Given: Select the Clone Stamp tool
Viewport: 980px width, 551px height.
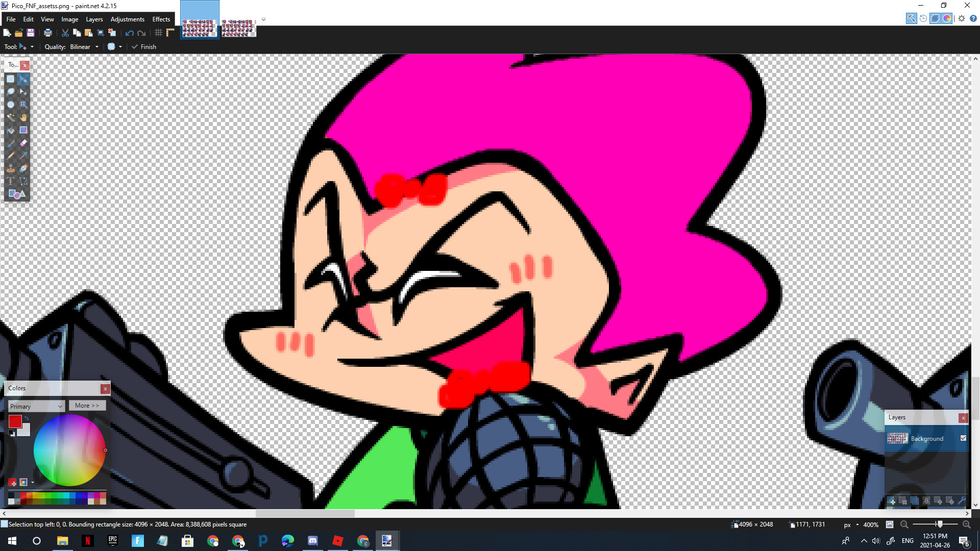Looking at the screenshot, I should coord(11,168).
